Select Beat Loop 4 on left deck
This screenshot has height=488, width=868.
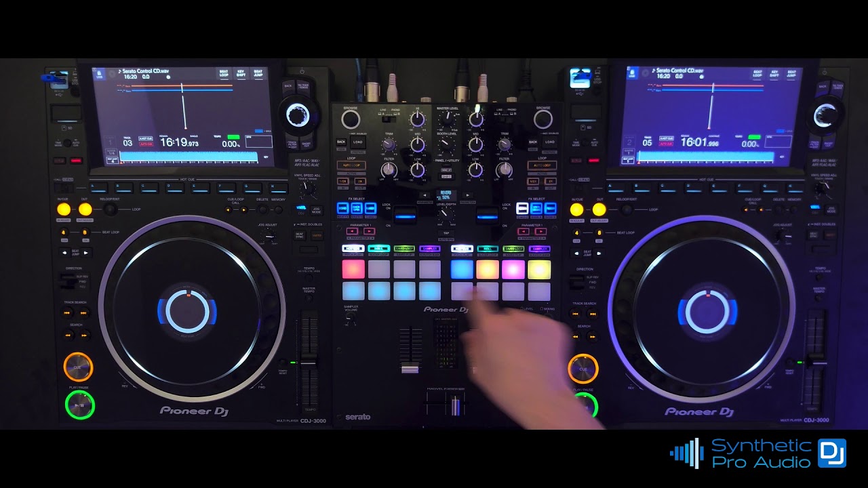[64, 232]
